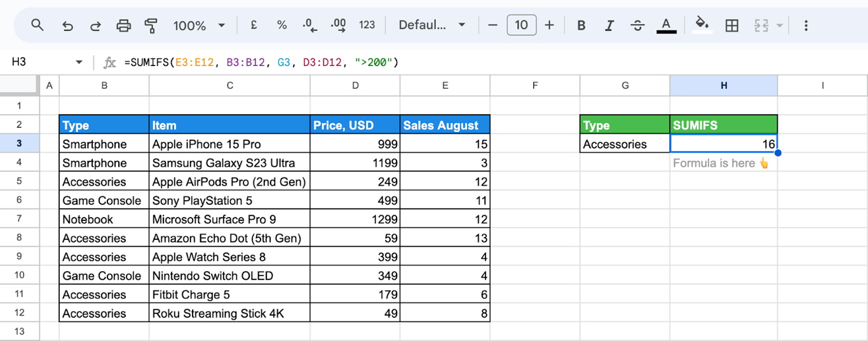
Task: Select the Apple iPhone 15 Pro cell
Action: [230, 144]
